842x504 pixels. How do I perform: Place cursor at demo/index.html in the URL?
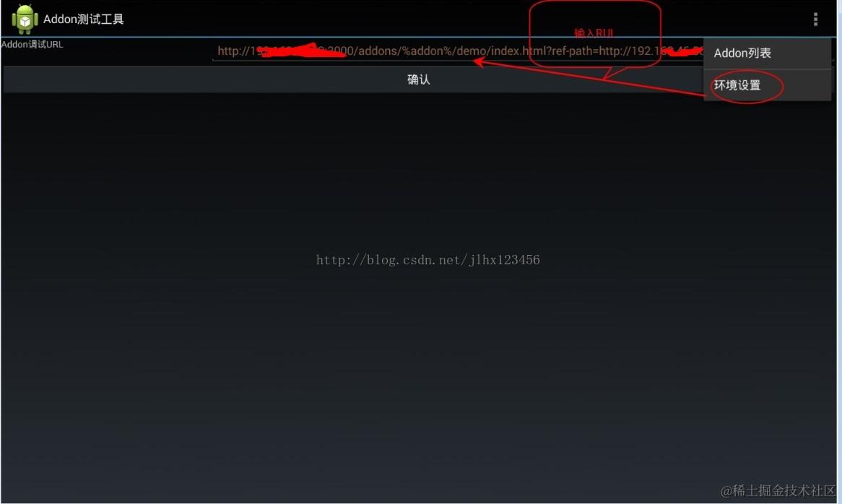pyautogui.click(x=489, y=51)
